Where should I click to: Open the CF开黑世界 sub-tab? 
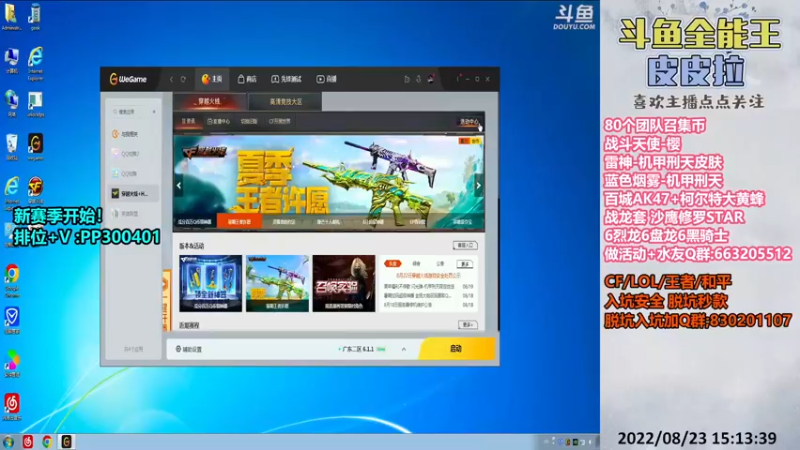280,121
